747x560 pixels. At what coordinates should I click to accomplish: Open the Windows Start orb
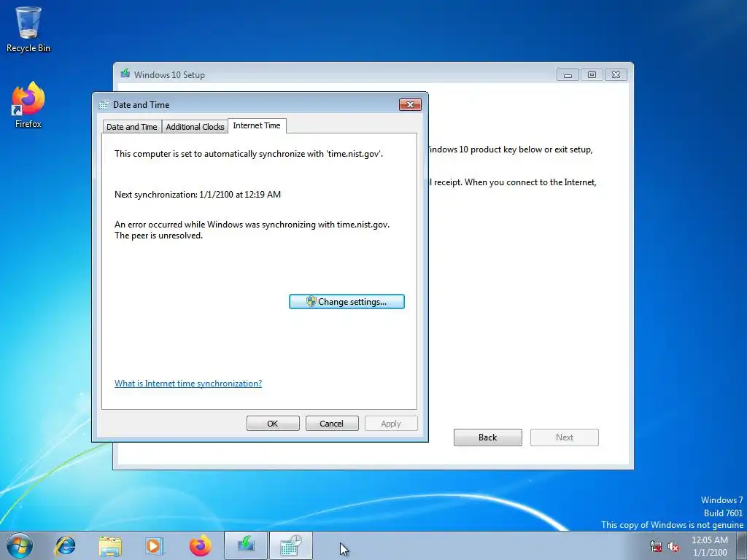coord(20,545)
